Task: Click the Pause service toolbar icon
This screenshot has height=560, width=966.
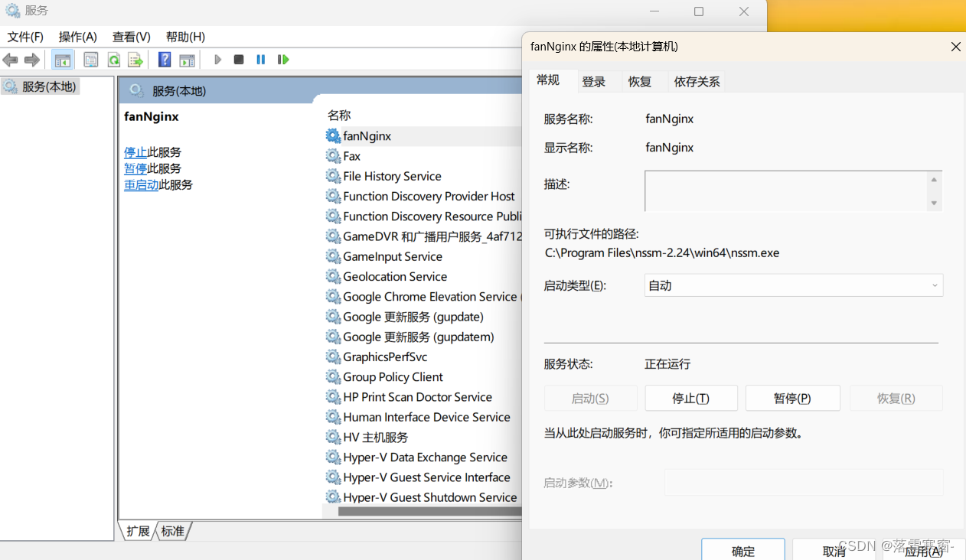Action: [x=260, y=60]
